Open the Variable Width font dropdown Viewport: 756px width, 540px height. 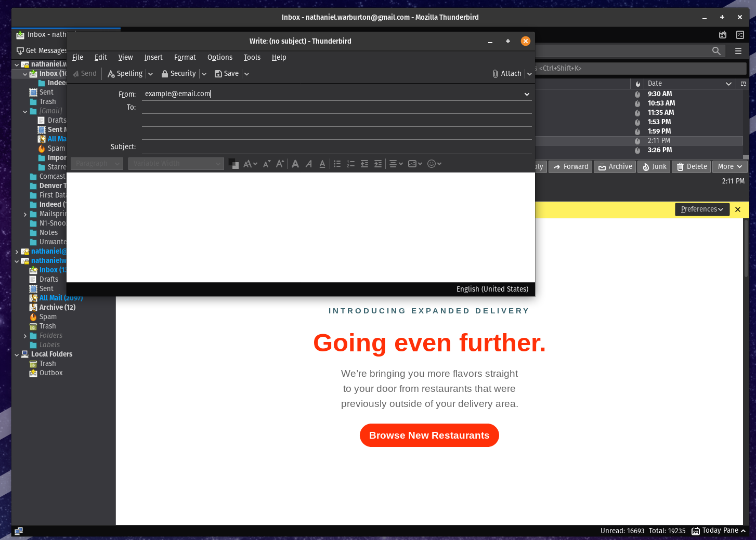coord(176,164)
